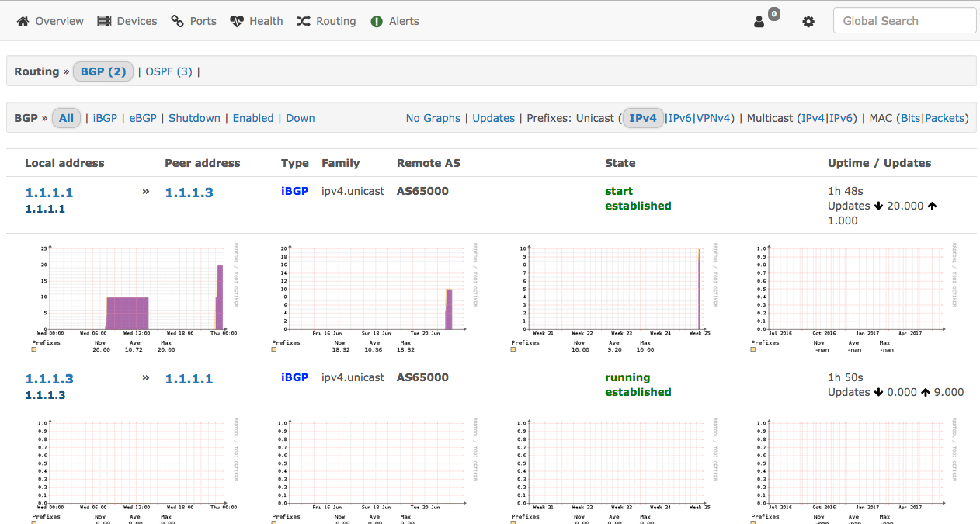Open settings with the gear icon

808,22
